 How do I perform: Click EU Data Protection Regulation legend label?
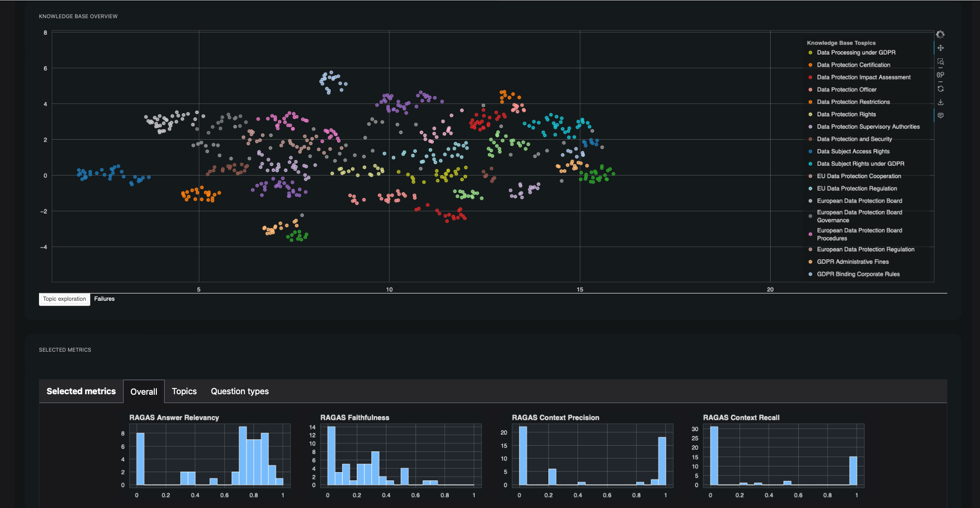[856, 189]
